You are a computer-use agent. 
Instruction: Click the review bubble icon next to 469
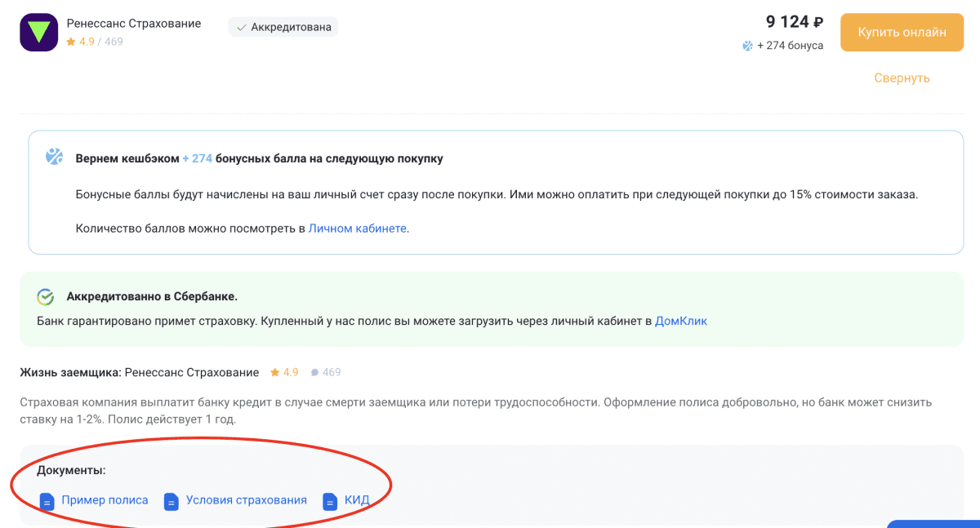pos(314,373)
